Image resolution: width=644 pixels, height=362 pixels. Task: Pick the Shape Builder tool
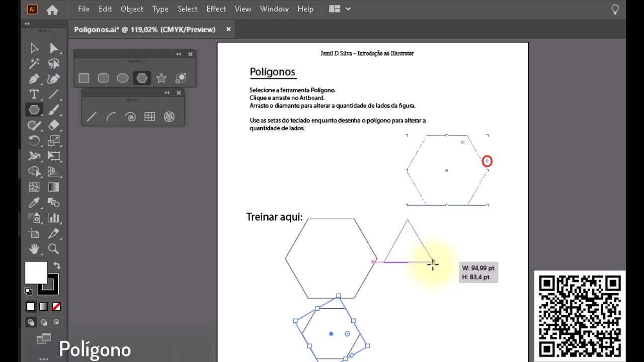coord(34,171)
